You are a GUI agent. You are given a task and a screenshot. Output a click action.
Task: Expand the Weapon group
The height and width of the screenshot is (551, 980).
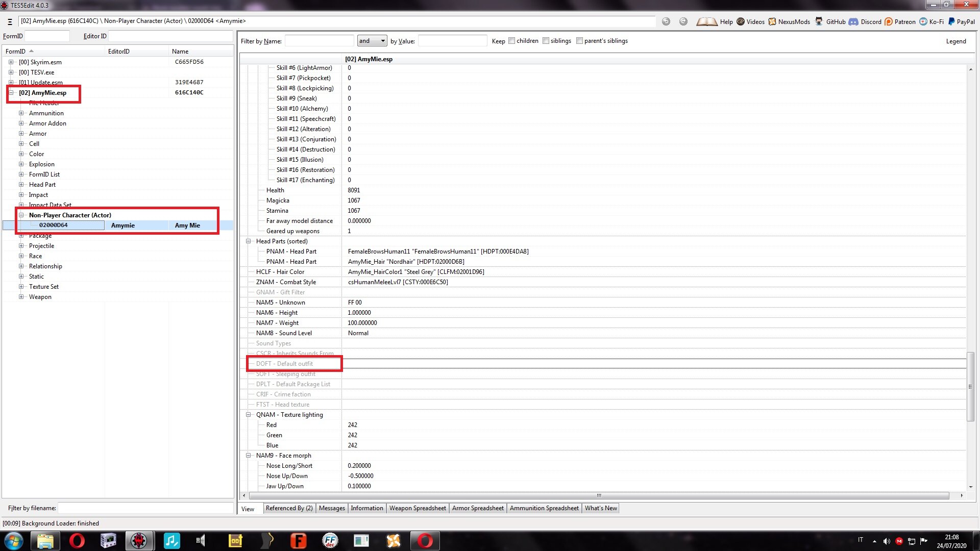click(x=21, y=297)
